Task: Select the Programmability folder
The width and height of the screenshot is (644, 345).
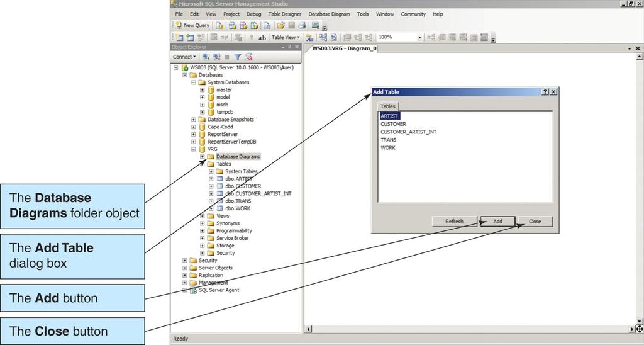Action: tap(234, 230)
